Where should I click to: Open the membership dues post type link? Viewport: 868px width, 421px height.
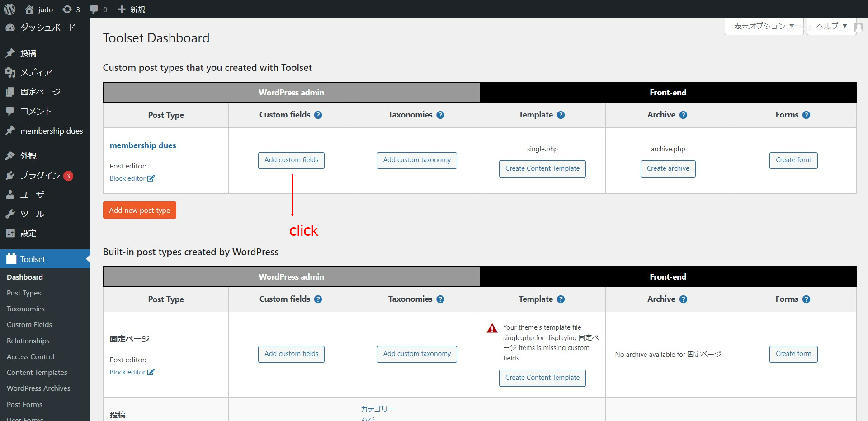[x=143, y=145]
